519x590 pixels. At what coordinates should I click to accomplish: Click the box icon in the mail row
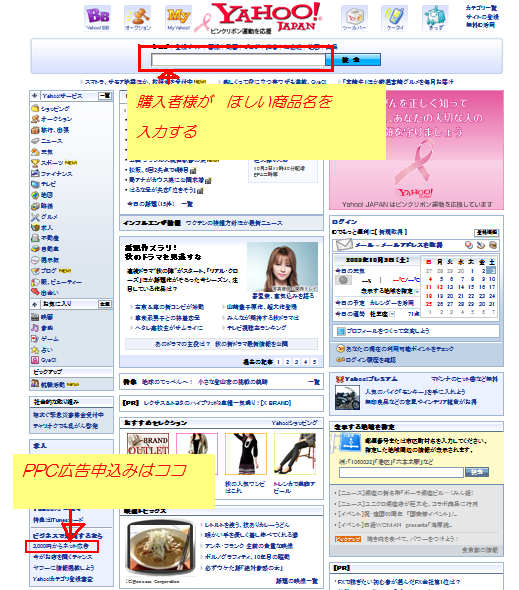tap(493, 245)
